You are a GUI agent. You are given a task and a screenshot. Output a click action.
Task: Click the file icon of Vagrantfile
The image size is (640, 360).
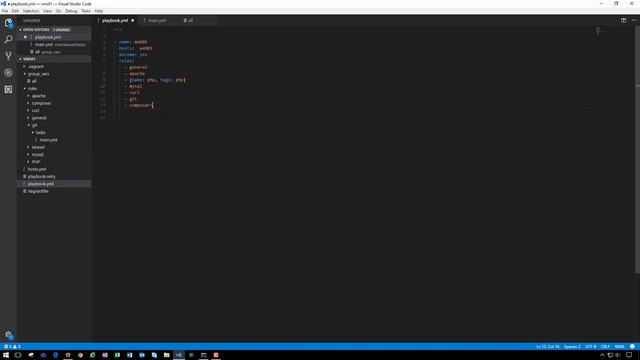[x=24, y=191]
